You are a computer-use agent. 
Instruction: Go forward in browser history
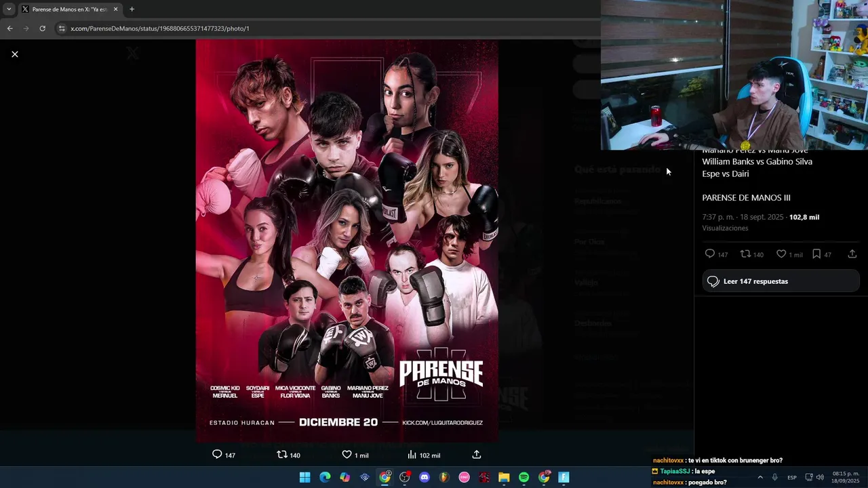coord(26,28)
